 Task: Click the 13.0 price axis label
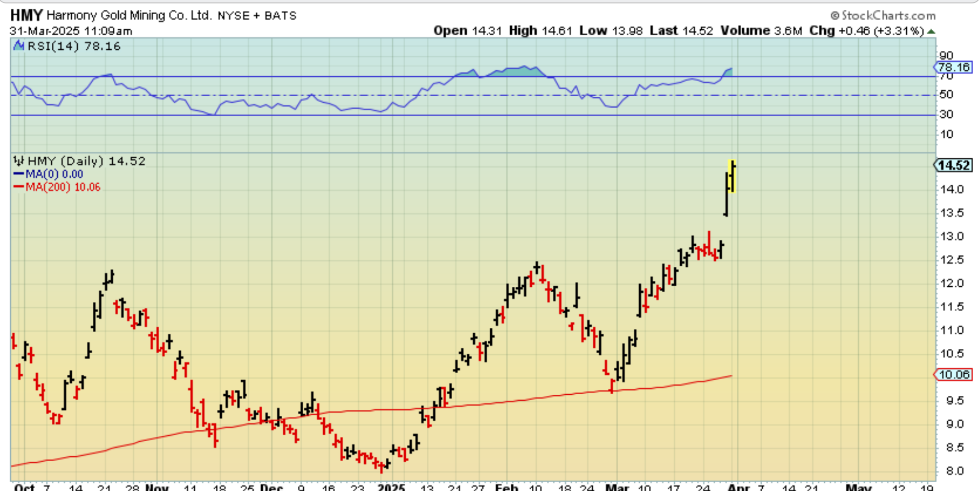(952, 236)
